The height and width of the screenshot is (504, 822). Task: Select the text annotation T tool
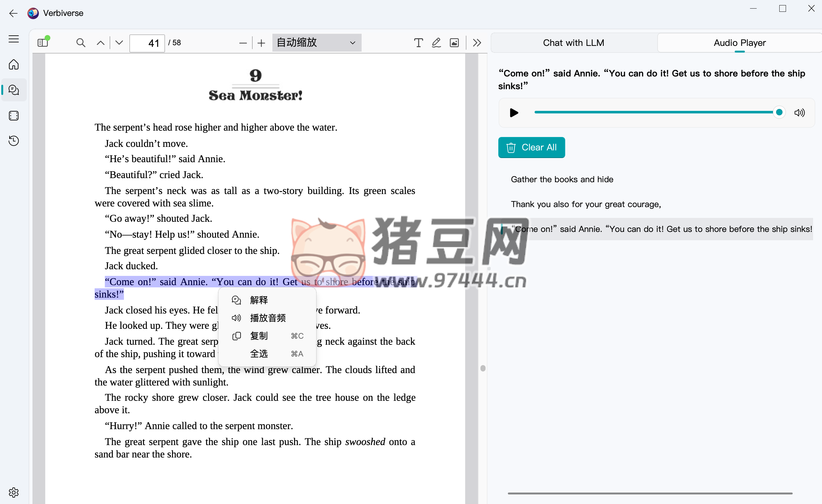418,43
